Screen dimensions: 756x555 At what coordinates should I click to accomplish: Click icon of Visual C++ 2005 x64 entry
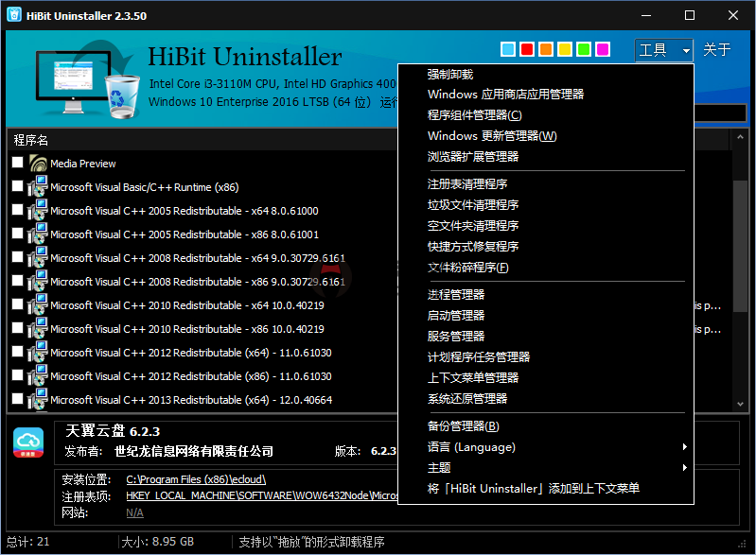pyautogui.click(x=38, y=211)
